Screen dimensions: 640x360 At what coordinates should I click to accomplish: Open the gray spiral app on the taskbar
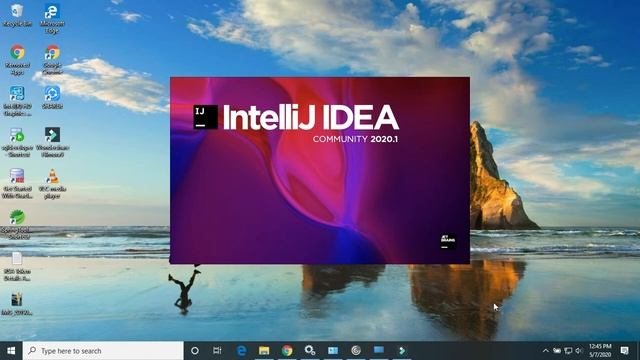(356, 351)
